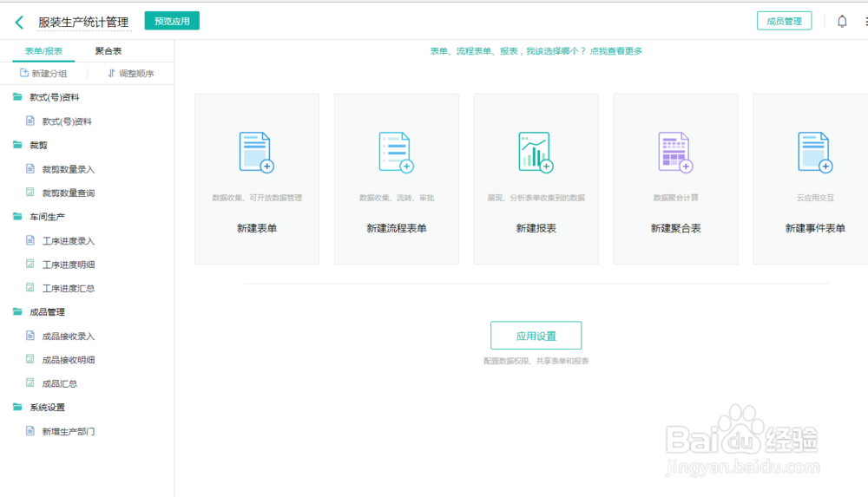Click the 数据聚合计算 description

pos(676,198)
